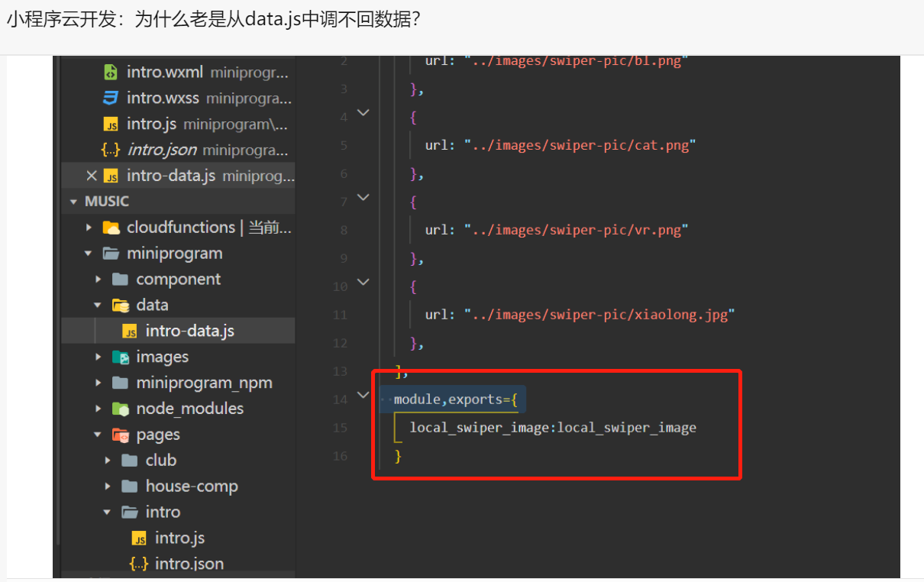
Task: Click the cat.png url string in code
Action: 580,145
